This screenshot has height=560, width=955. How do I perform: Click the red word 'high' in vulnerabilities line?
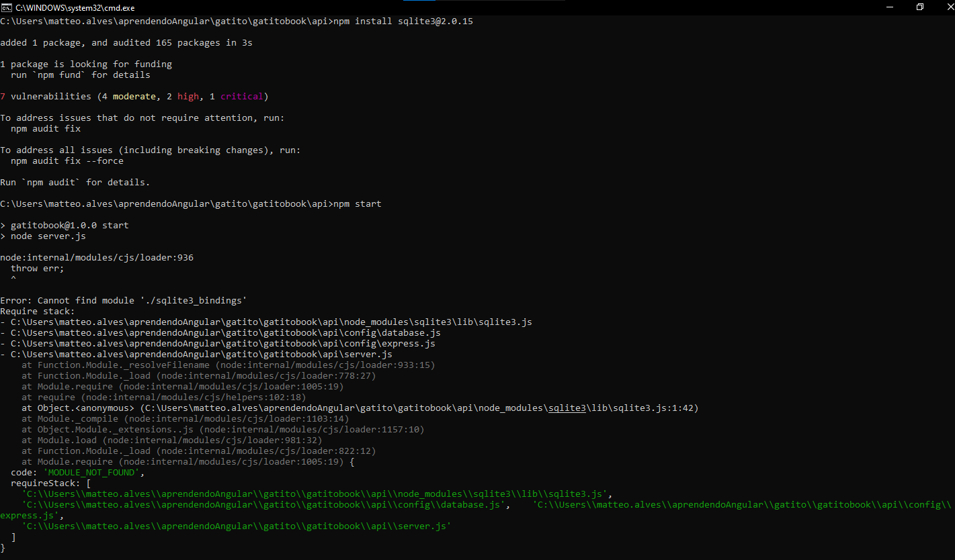point(188,97)
